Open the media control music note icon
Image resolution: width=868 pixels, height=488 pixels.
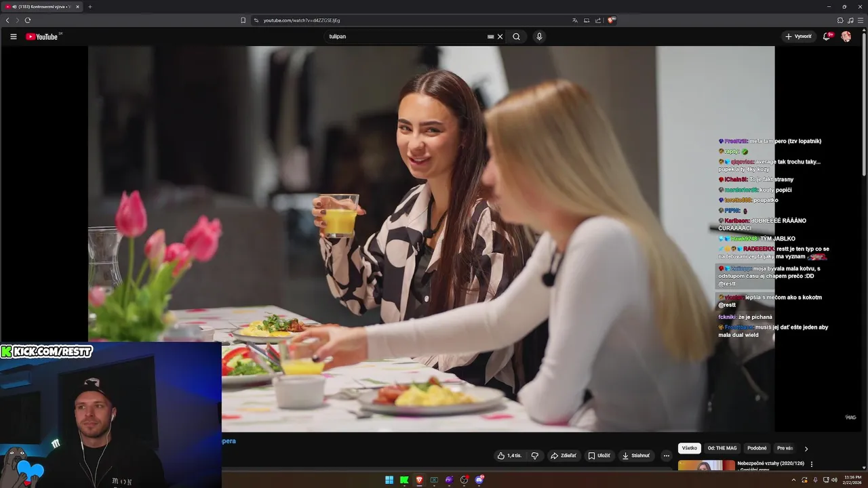tap(850, 20)
